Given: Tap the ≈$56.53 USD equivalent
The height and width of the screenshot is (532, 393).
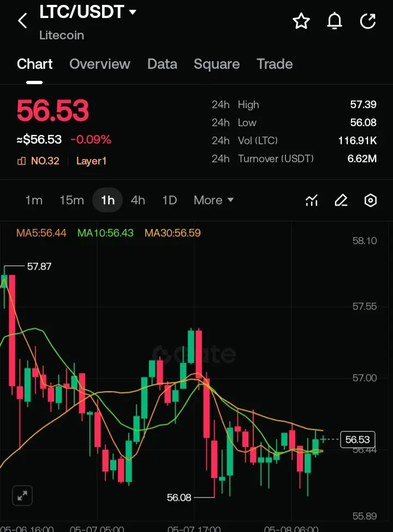Looking at the screenshot, I should click(x=39, y=139).
